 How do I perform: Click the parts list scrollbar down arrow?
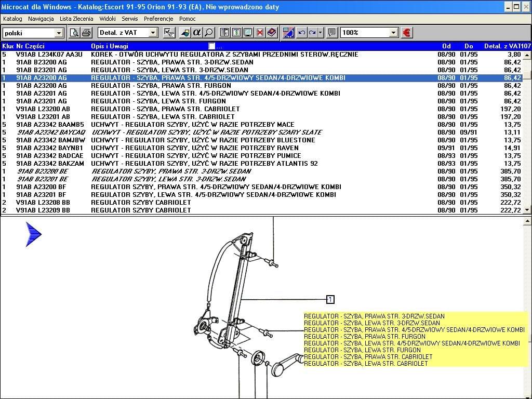(x=528, y=210)
